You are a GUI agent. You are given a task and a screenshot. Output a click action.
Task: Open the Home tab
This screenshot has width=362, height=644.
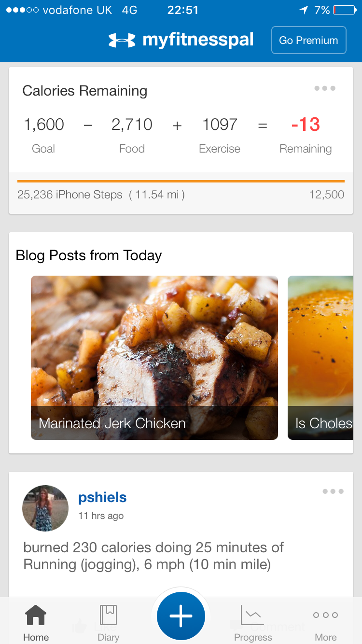pyautogui.click(x=36, y=623)
